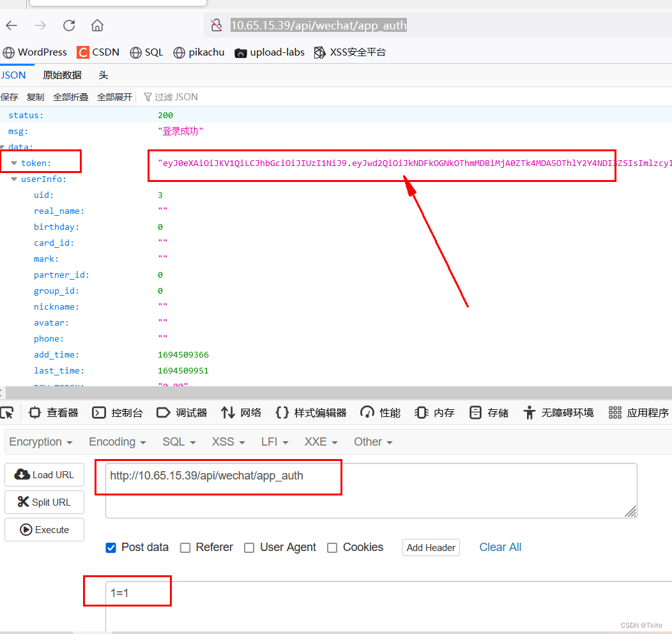This screenshot has width=672, height=634.
Task: Open the 头 (Headers) tab
Action: pyautogui.click(x=103, y=75)
